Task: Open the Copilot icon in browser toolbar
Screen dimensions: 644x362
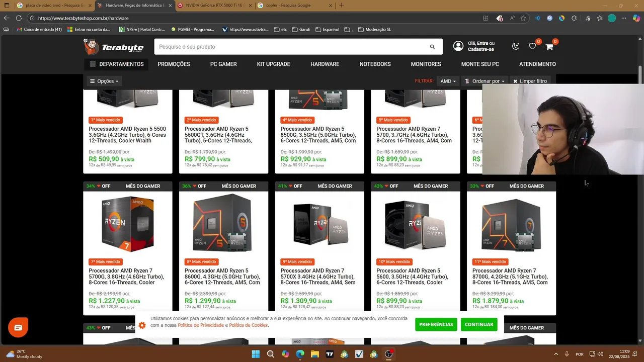Action: (636, 18)
